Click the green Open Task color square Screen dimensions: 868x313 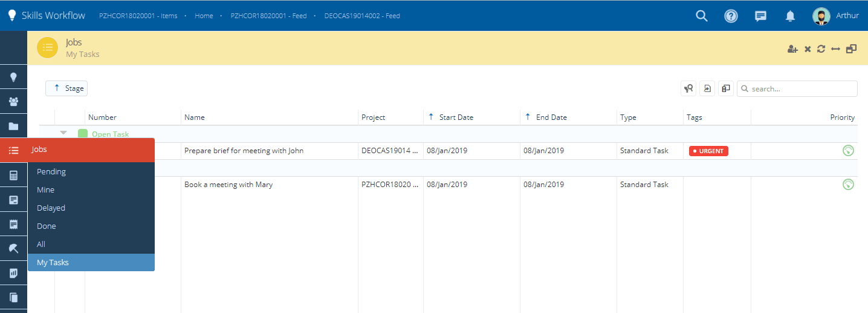pyautogui.click(x=83, y=134)
